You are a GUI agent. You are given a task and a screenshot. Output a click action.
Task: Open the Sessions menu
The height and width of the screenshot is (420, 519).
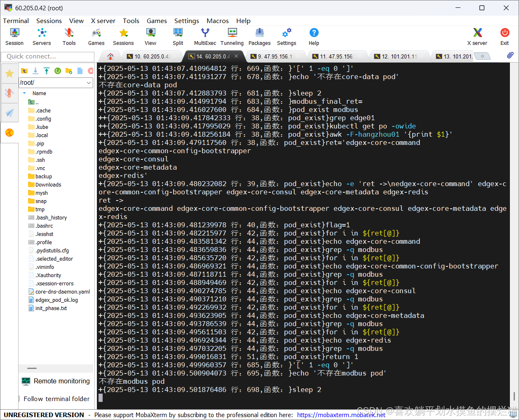tap(49, 21)
